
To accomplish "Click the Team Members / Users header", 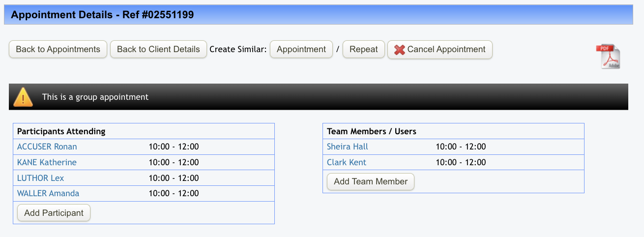I will click(x=372, y=131).
